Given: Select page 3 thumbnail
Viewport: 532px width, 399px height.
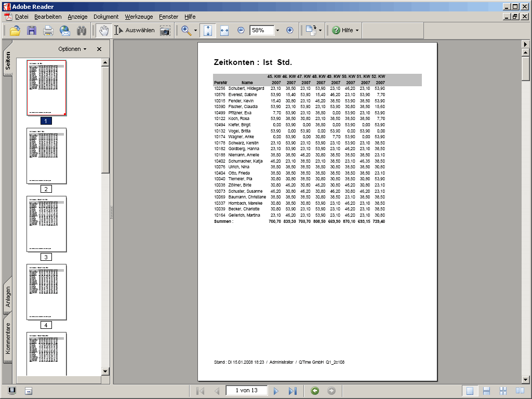Looking at the screenshot, I should click(46, 224).
